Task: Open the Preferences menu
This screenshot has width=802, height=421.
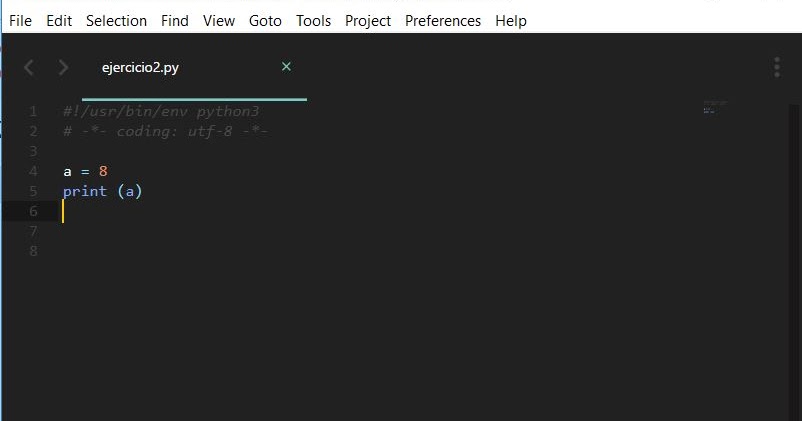Action: pyautogui.click(x=442, y=20)
